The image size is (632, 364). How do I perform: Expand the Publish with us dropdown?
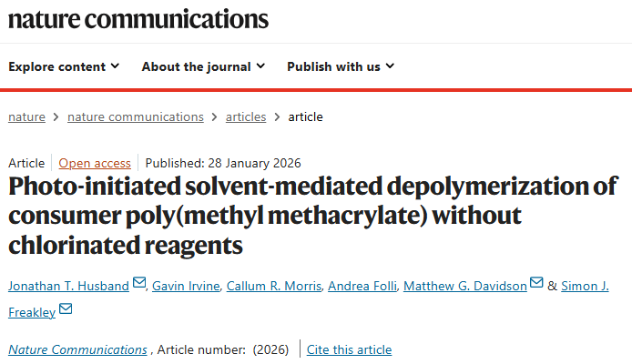341,66
